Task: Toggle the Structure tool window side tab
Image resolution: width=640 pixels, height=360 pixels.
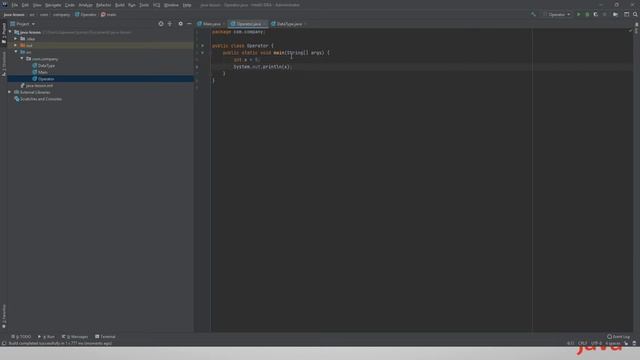Action: 4,64
